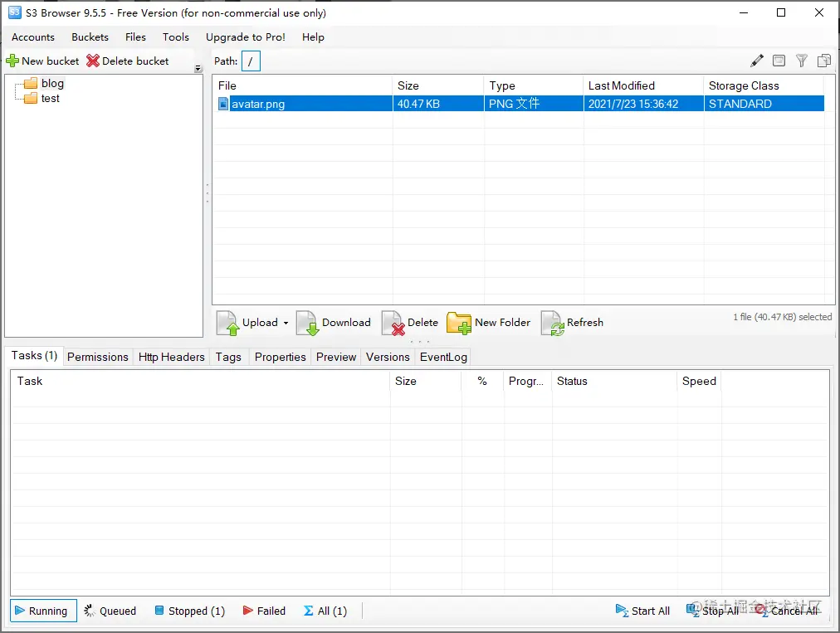Click the avatar.png file icon
The image size is (840, 633).
coord(223,104)
